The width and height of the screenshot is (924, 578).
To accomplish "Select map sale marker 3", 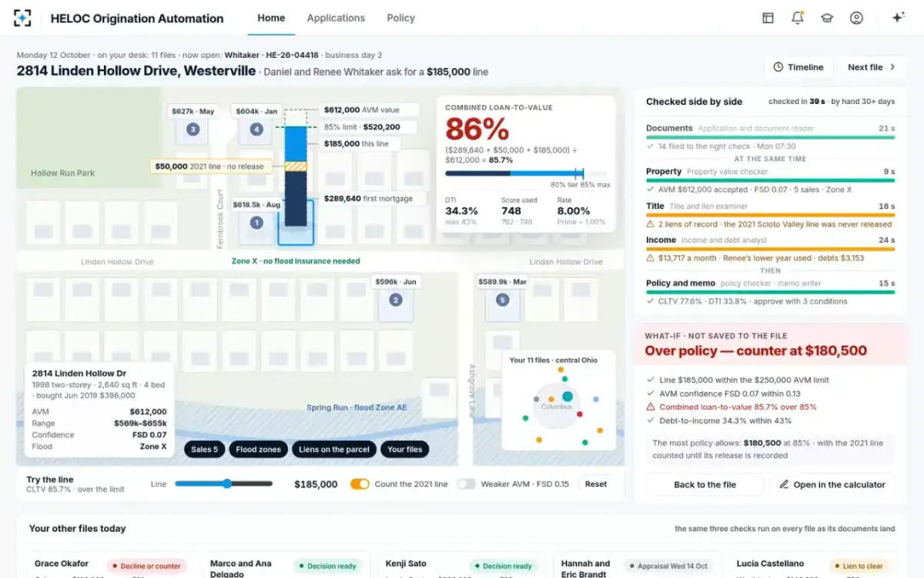I will [193, 129].
